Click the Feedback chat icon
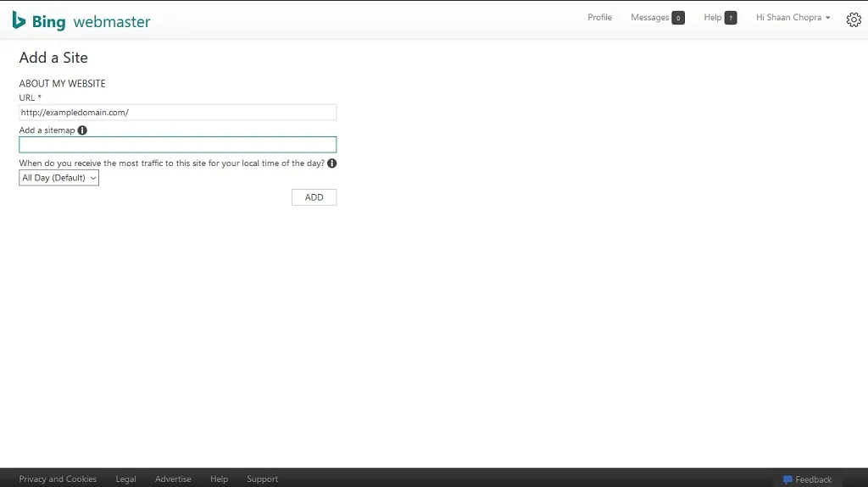This screenshot has width=868, height=487. coord(787,479)
